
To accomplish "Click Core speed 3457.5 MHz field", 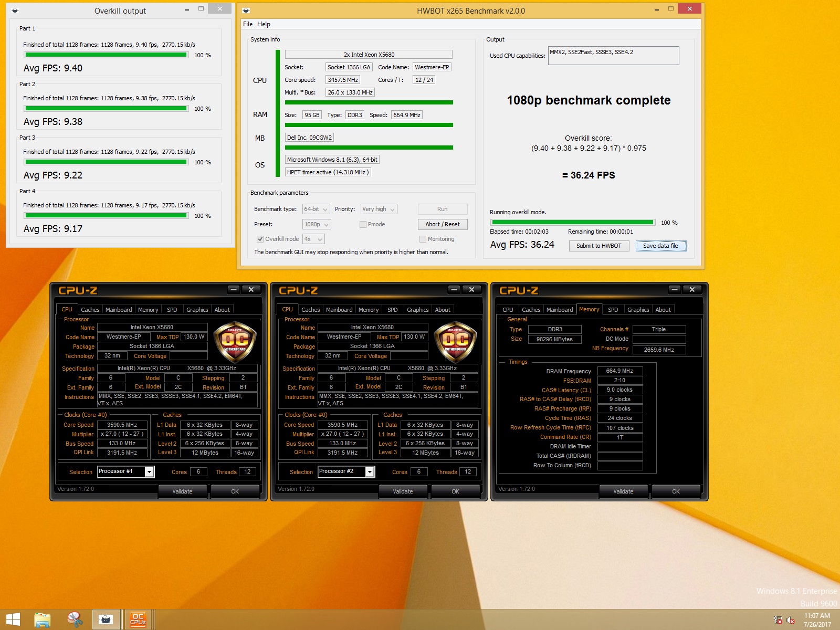I will coord(343,80).
